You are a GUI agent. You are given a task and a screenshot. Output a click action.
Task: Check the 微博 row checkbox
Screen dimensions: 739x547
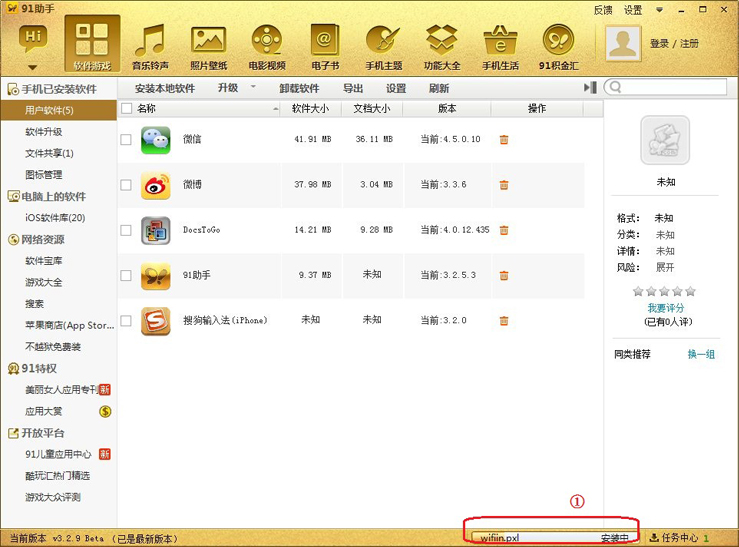click(126, 185)
